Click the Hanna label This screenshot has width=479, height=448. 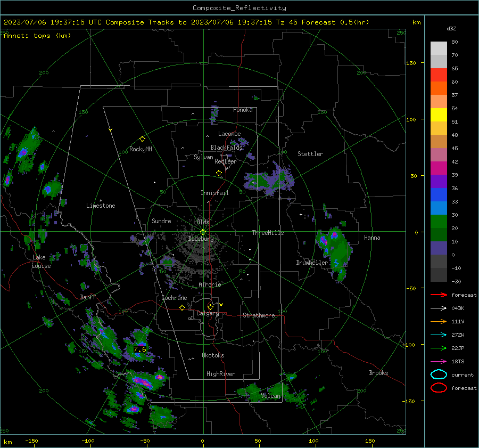[372, 238]
